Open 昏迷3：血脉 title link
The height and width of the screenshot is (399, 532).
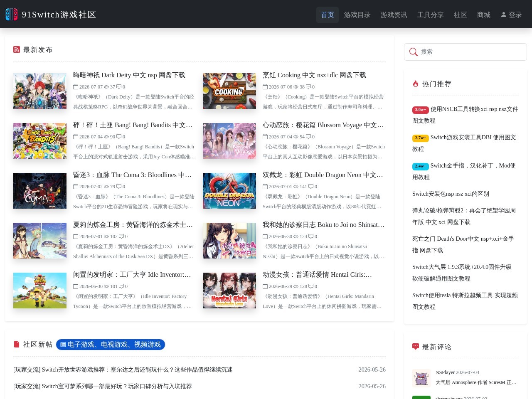tap(133, 175)
